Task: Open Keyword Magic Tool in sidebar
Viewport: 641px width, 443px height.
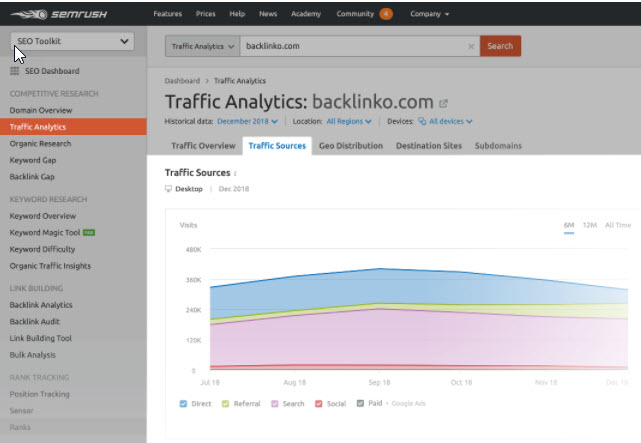Action: pyautogui.click(x=45, y=233)
